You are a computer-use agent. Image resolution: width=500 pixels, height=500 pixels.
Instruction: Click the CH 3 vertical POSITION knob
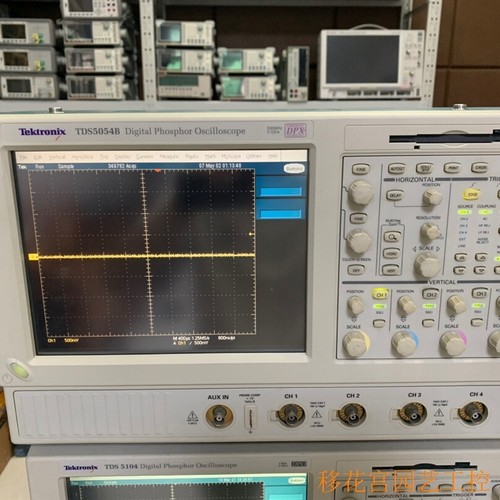pos(456,304)
